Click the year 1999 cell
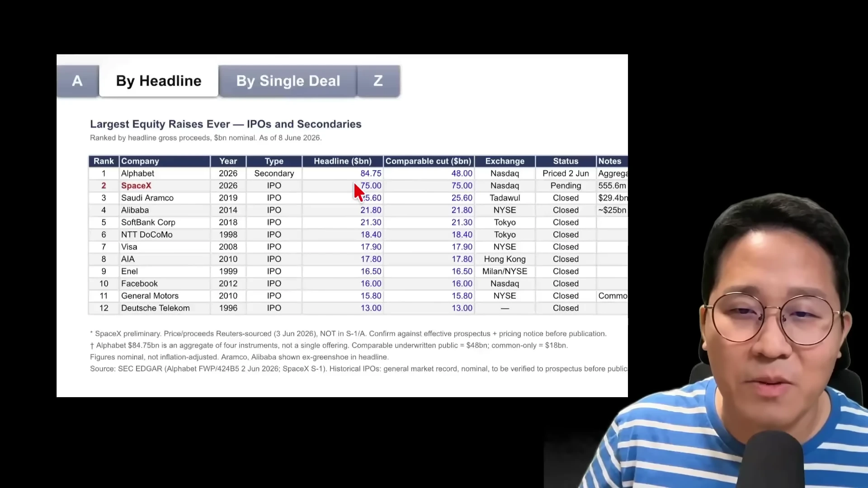Image resolution: width=868 pixels, height=488 pixels. coord(228,271)
